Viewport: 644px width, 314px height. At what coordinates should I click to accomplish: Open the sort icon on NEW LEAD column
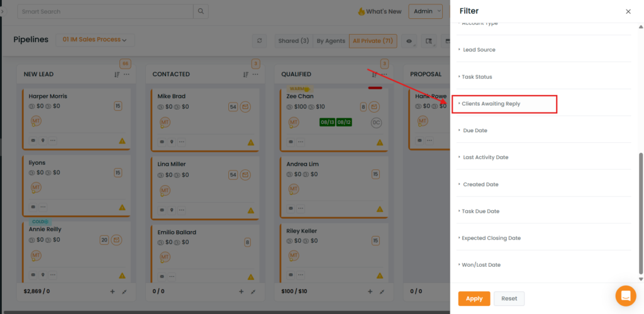(117, 74)
